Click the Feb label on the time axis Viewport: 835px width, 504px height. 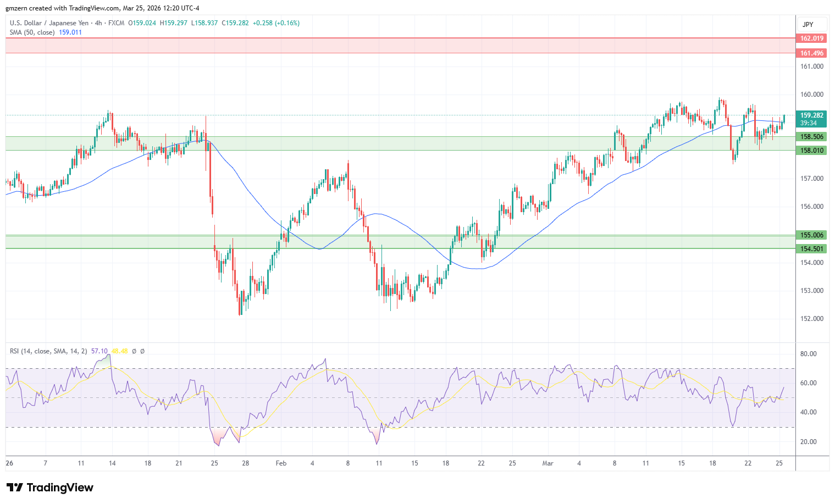coord(281,463)
